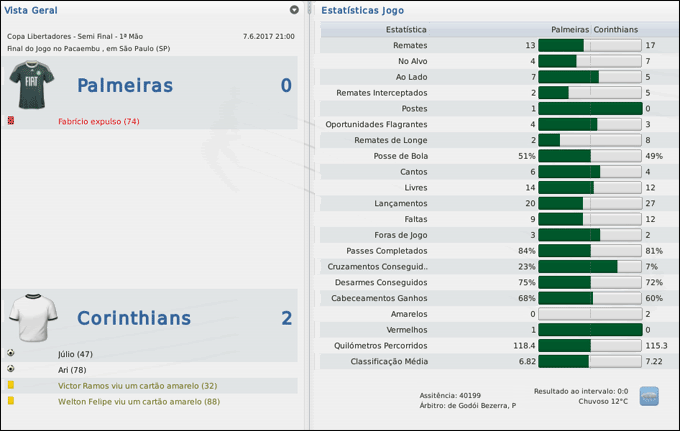Click the Remates statistic bar

tap(590, 45)
